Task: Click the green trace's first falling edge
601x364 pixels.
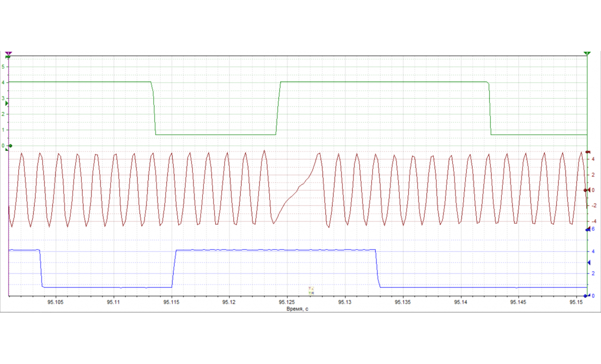Action: coord(154,108)
